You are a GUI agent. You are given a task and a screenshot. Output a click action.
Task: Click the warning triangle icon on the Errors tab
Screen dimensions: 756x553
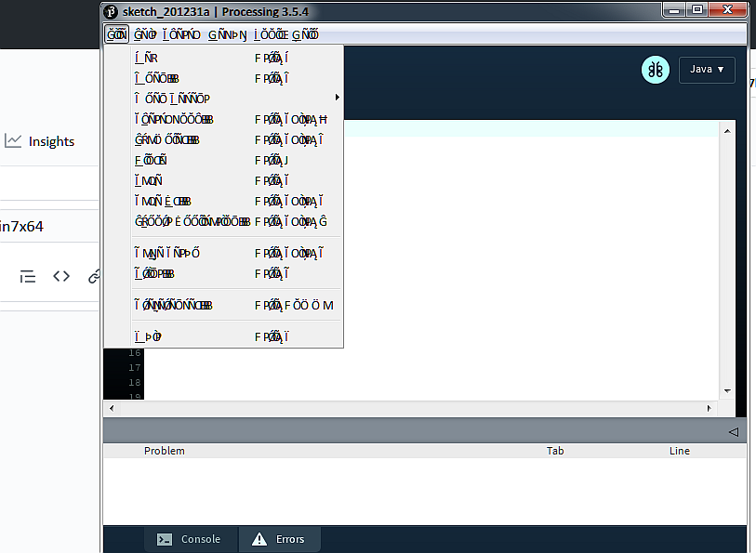point(259,539)
